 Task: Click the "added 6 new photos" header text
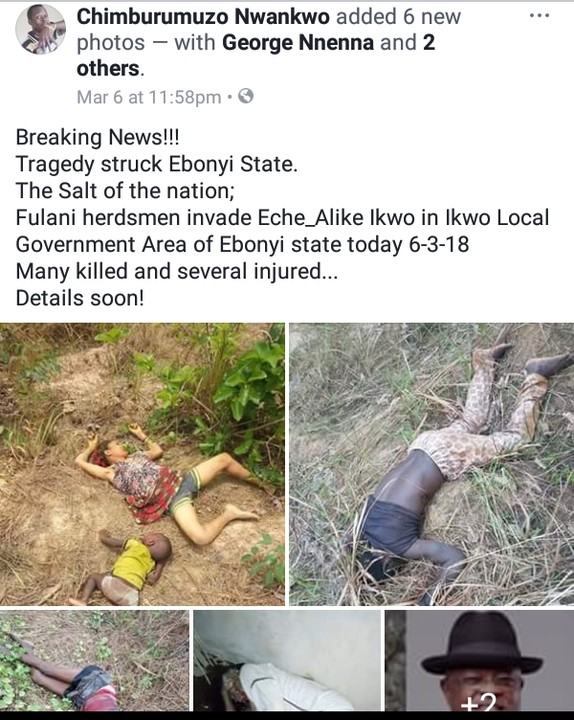269,30
